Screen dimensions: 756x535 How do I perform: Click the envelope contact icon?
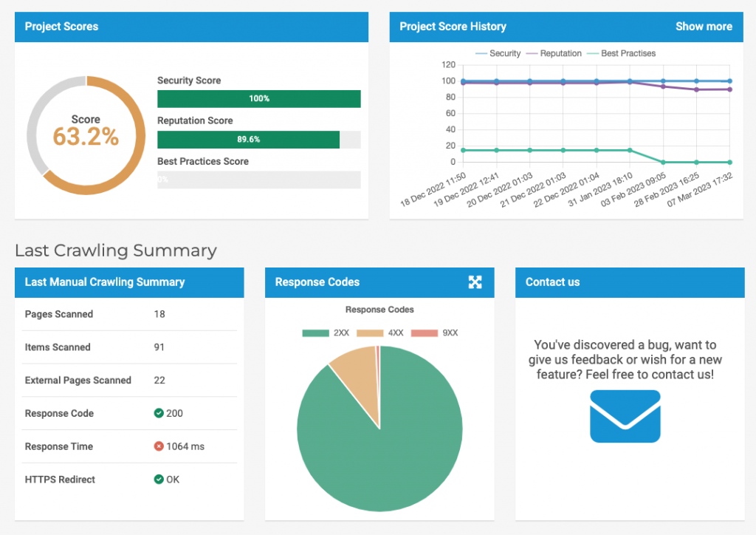point(625,416)
